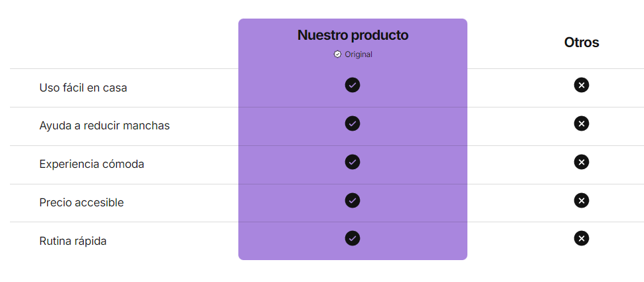Image resolution: width=644 pixels, height=282 pixels.
Task: Click the checkmark for Rutina rápida
Action: point(353,238)
